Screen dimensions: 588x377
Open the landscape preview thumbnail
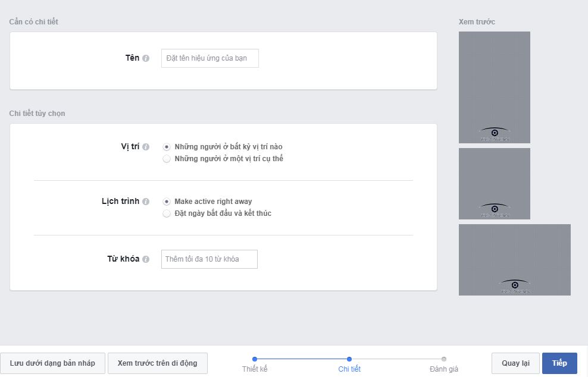pos(514,260)
